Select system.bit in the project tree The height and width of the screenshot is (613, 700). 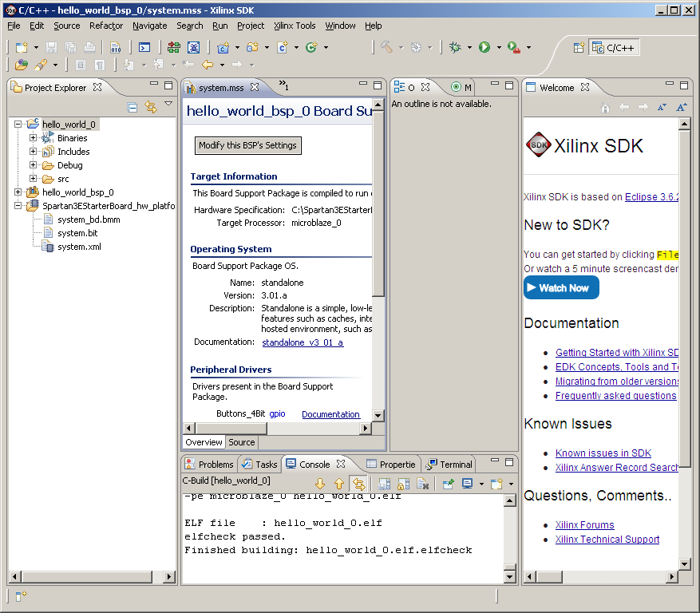click(77, 233)
